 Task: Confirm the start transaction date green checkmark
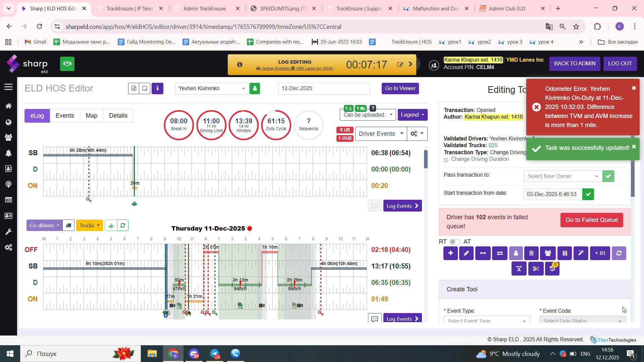pyautogui.click(x=588, y=194)
